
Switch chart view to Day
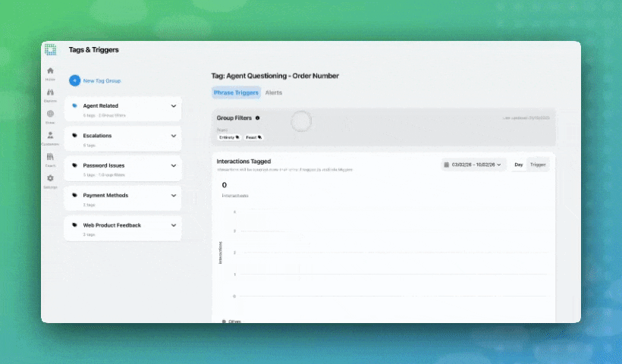coord(519,165)
